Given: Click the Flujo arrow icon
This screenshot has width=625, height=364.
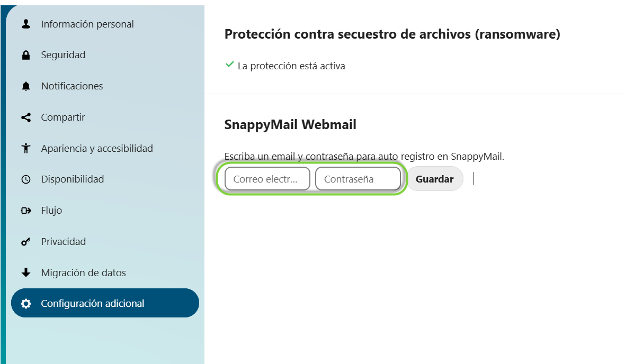Looking at the screenshot, I should [26, 211].
